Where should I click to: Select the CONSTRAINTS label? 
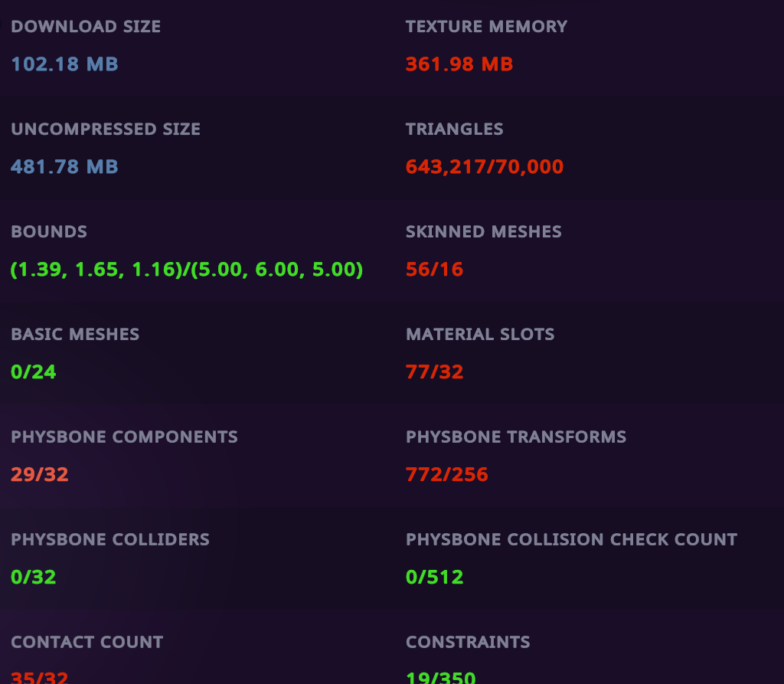click(468, 642)
